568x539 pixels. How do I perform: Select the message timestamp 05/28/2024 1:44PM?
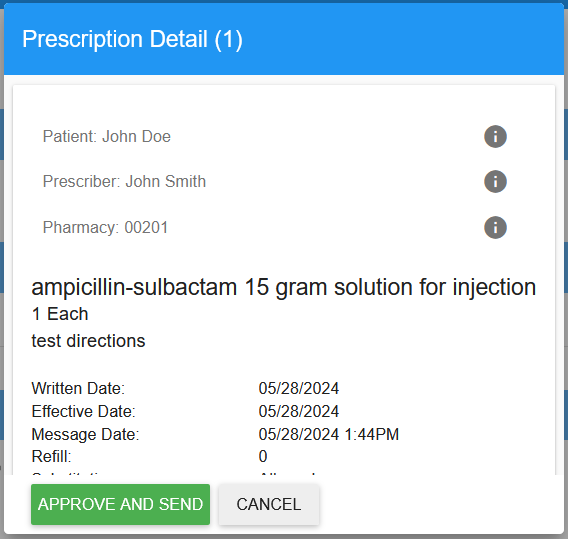point(329,434)
